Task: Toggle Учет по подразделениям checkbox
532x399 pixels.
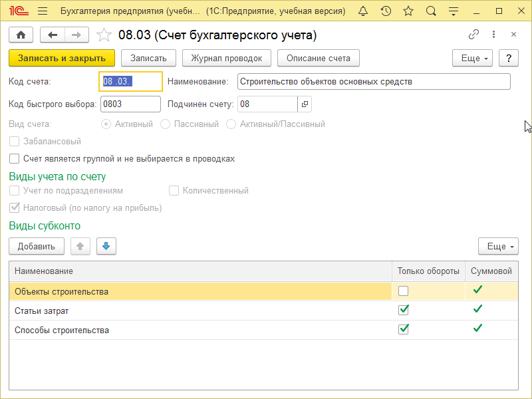Action: (x=14, y=191)
